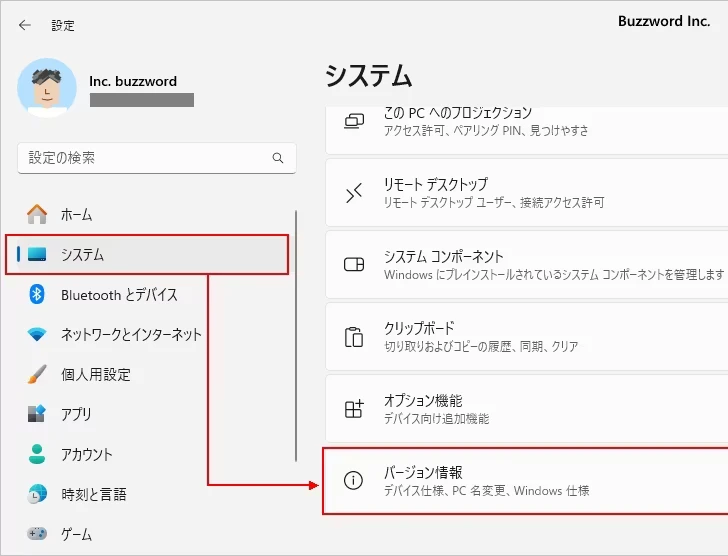This screenshot has height=556, width=728.
Task: Click text アクセス許可、ペアリング PIN、見つけやすさ
Action: [x=486, y=130]
